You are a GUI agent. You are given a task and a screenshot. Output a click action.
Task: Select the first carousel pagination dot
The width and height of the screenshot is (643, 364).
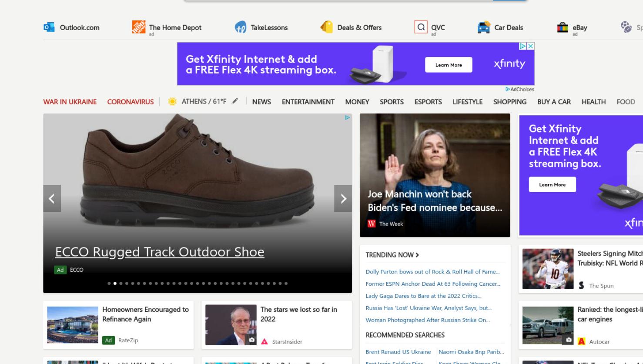point(109,284)
